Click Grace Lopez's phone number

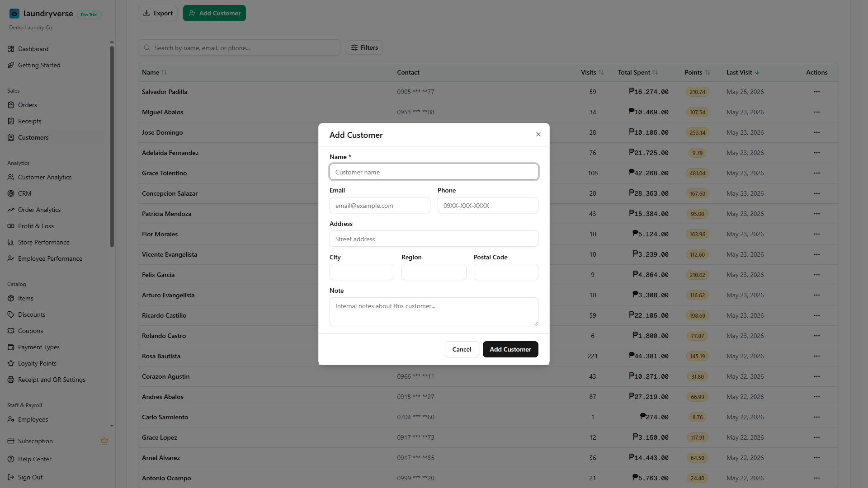pos(415,437)
